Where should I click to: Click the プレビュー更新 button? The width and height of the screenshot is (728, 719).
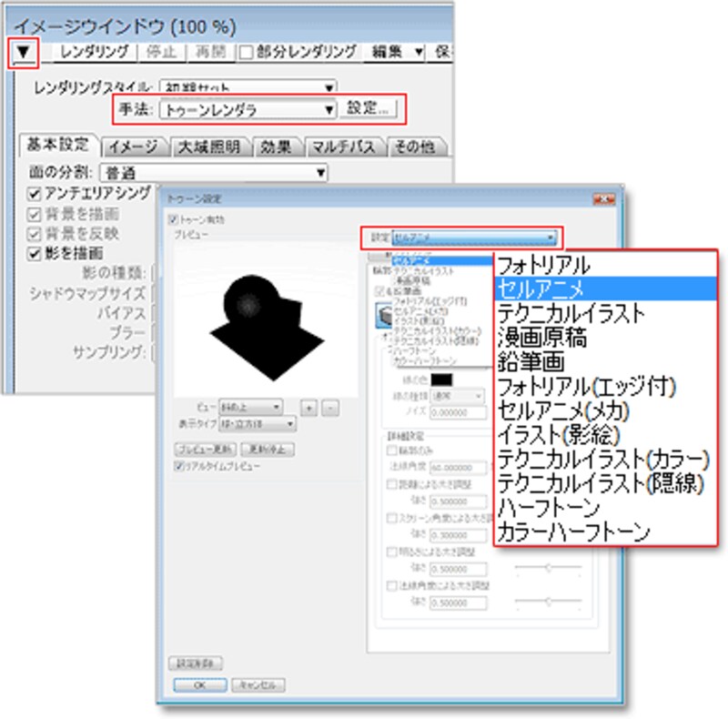pyautogui.click(x=206, y=450)
